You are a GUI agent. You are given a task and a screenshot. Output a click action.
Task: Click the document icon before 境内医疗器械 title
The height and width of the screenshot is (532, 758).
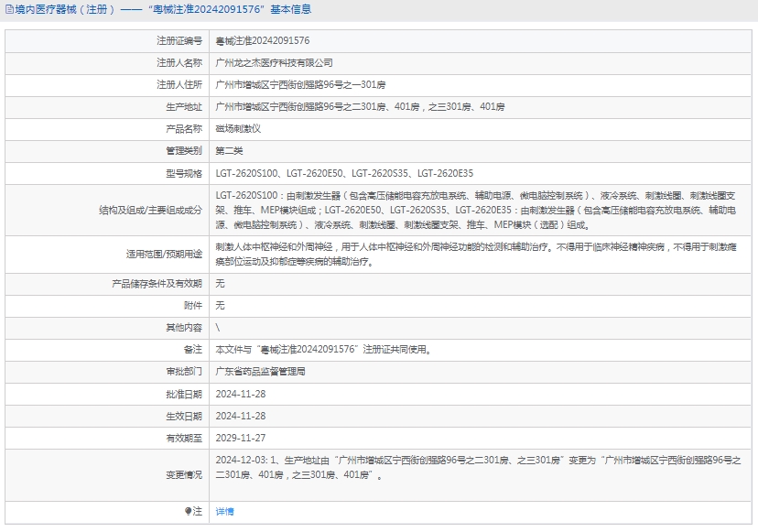(x=8, y=10)
